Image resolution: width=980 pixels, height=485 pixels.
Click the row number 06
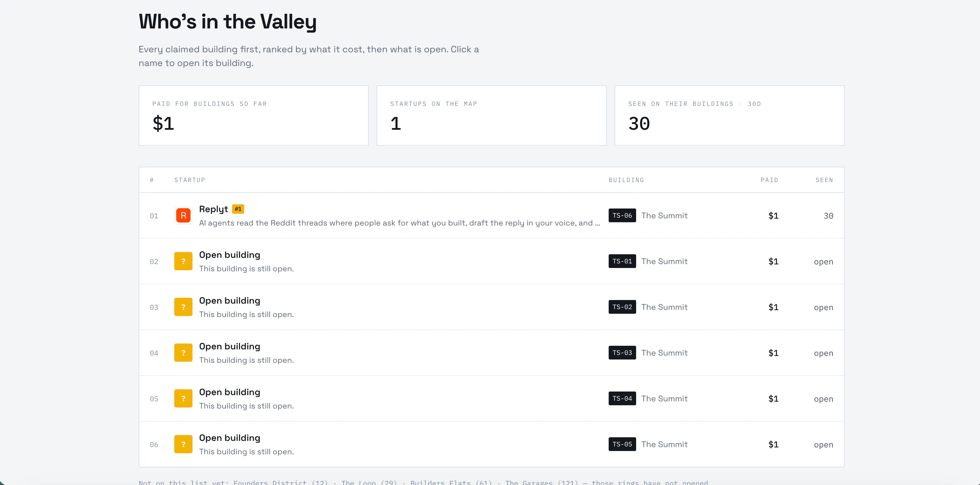click(x=154, y=444)
